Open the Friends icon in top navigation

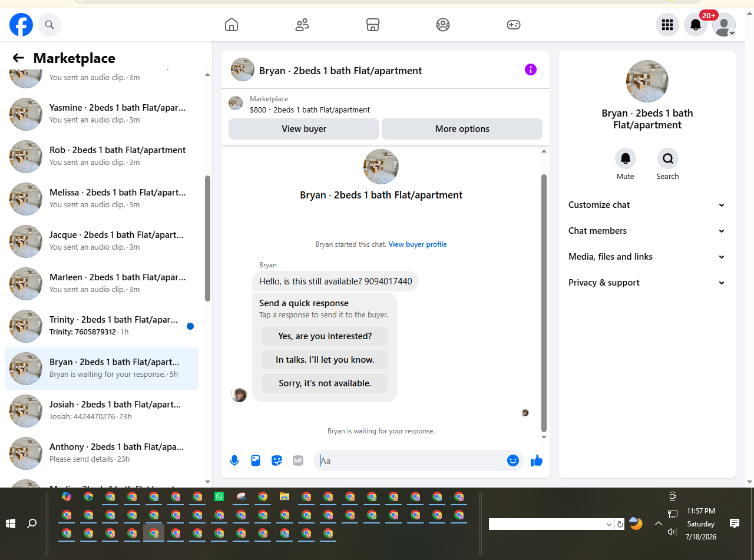click(302, 25)
